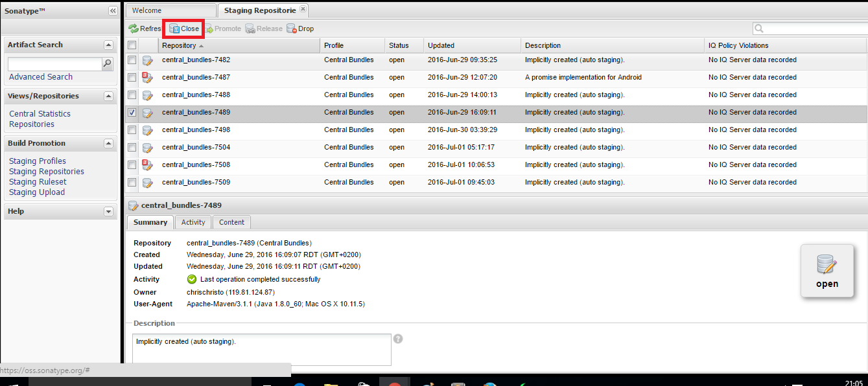Check the box for central_bundles-7488
Image resolution: width=868 pixels, height=386 pixels.
tap(132, 95)
